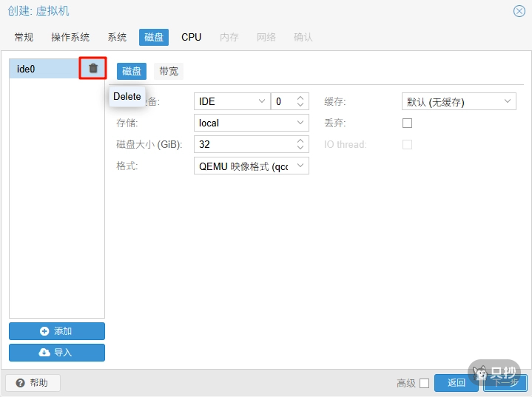Toggle the 高级 (Advanced) checkbox
Image resolution: width=532 pixels, height=397 pixels.
pyautogui.click(x=424, y=383)
